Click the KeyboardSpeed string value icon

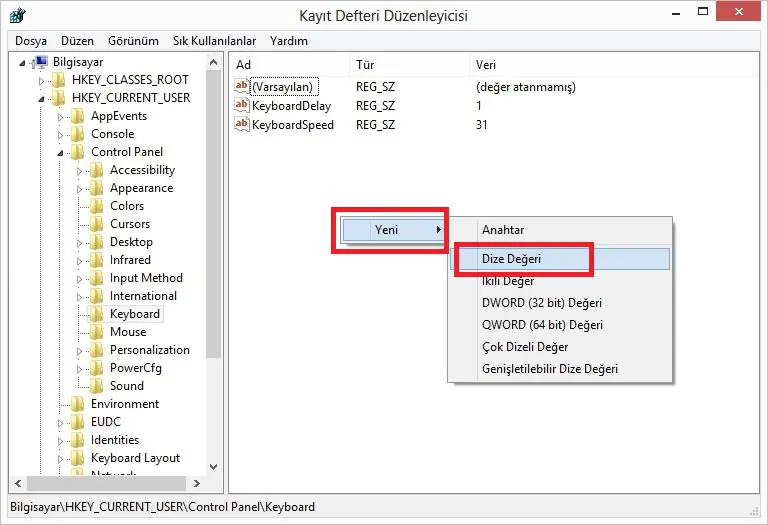tap(241, 124)
